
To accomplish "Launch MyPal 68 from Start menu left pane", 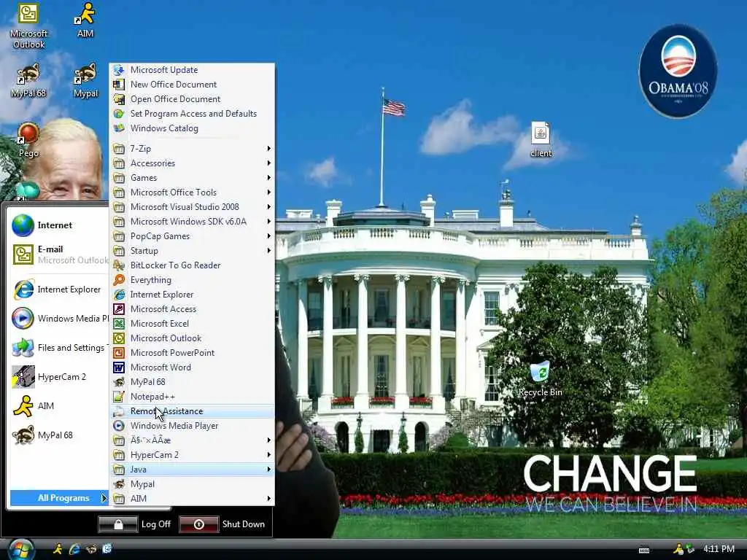I will (58, 435).
